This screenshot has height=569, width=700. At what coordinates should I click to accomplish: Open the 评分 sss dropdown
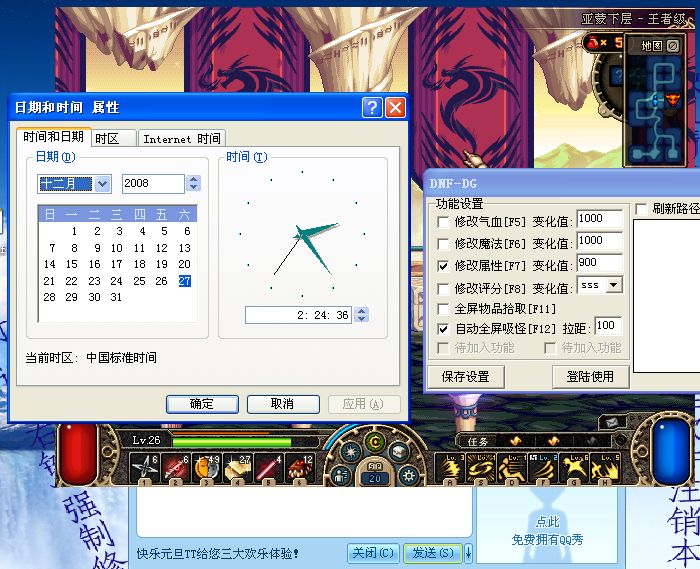coord(614,285)
